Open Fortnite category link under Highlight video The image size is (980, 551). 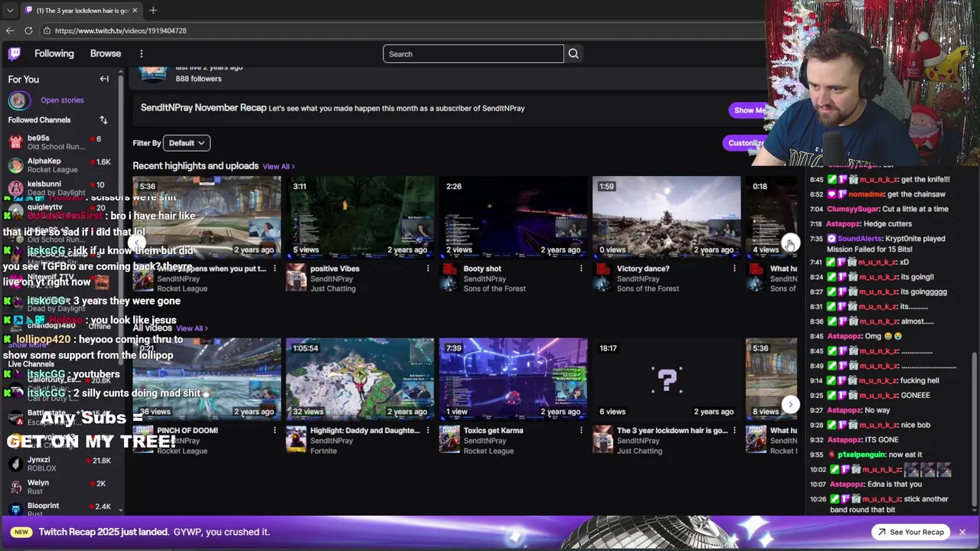(x=323, y=451)
